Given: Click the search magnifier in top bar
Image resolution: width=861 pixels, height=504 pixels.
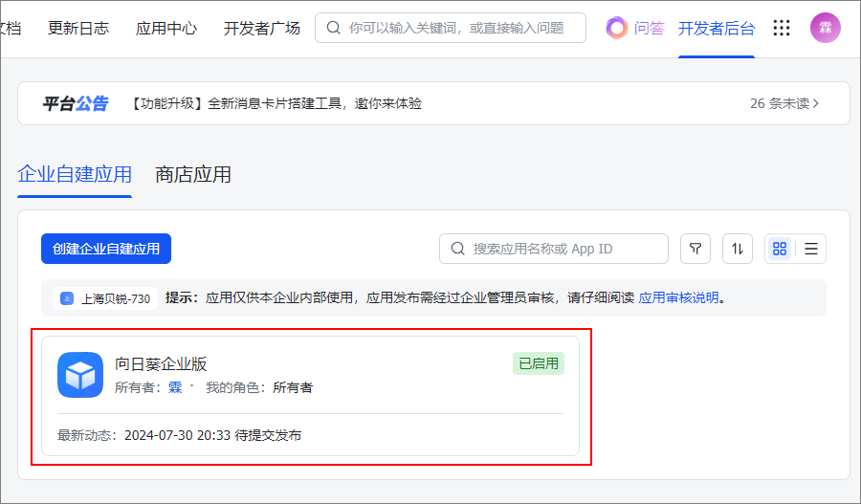Looking at the screenshot, I should coord(333,28).
